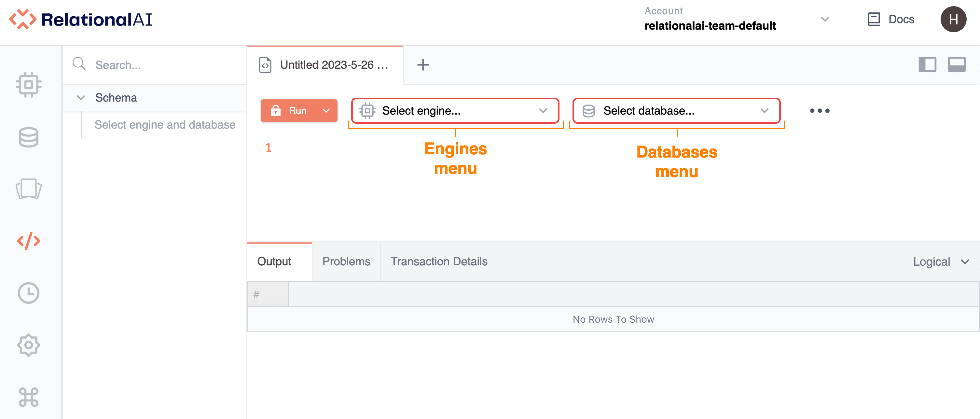Open the Select engine dropdown
This screenshot has height=419, width=980.
pos(455,111)
